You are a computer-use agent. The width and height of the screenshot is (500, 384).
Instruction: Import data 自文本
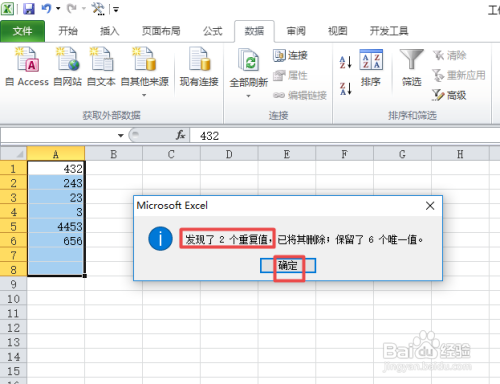[x=101, y=67]
